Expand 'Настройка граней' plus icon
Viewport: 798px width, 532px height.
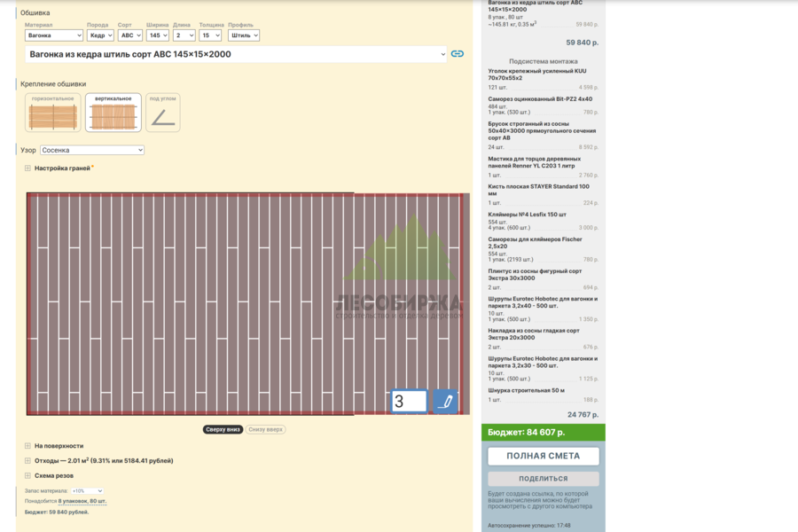28,168
